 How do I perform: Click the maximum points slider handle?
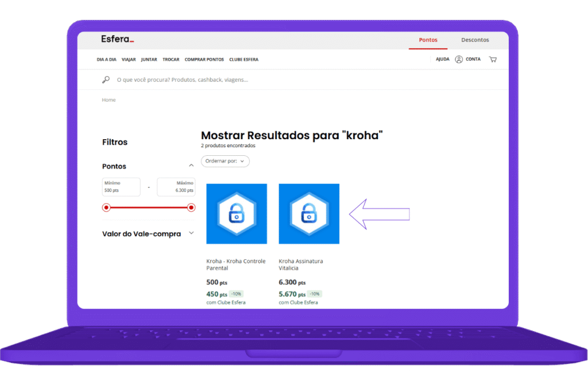click(191, 208)
